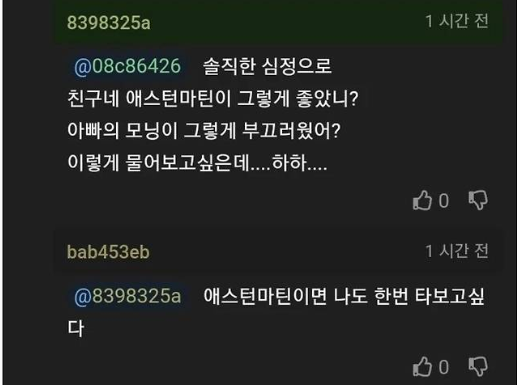Click like count on bab453eb's comment
The width and height of the screenshot is (517, 385).
(444, 367)
